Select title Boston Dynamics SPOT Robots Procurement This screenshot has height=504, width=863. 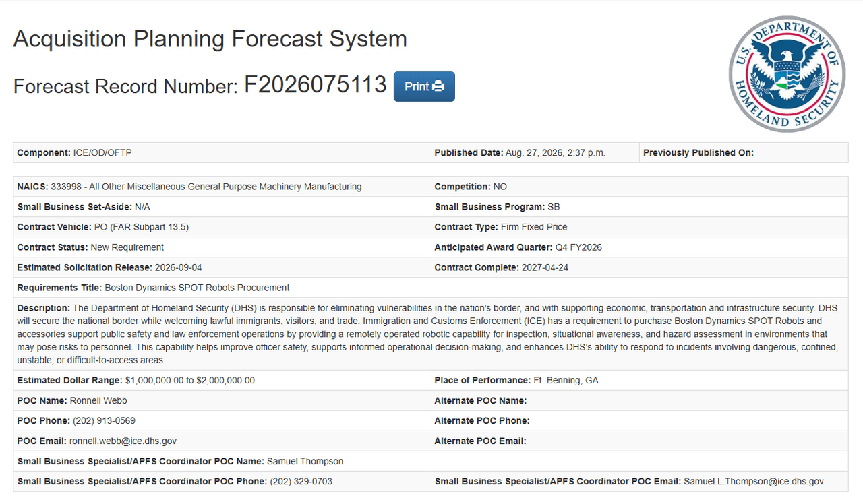197,288
